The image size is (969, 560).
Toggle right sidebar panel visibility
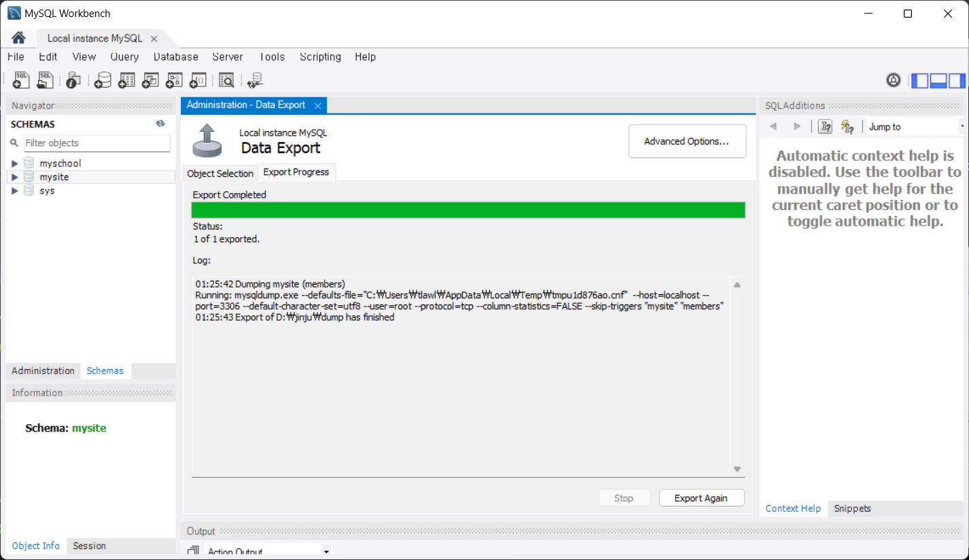pyautogui.click(x=957, y=80)
